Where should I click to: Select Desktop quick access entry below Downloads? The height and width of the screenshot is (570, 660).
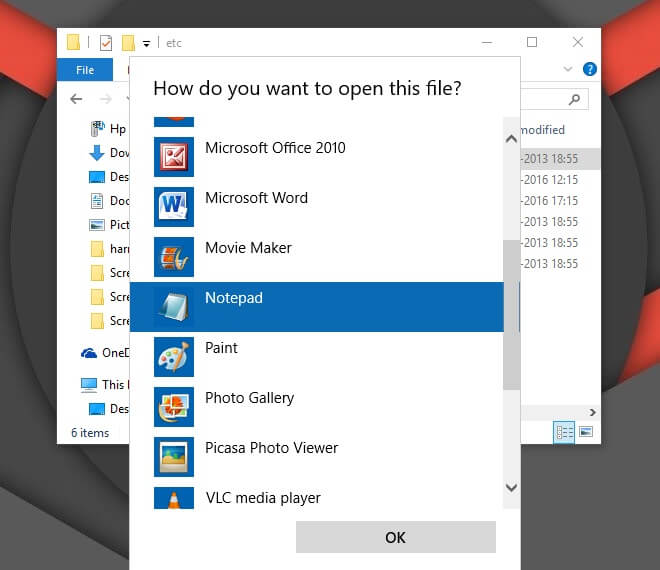coord(109,177)
